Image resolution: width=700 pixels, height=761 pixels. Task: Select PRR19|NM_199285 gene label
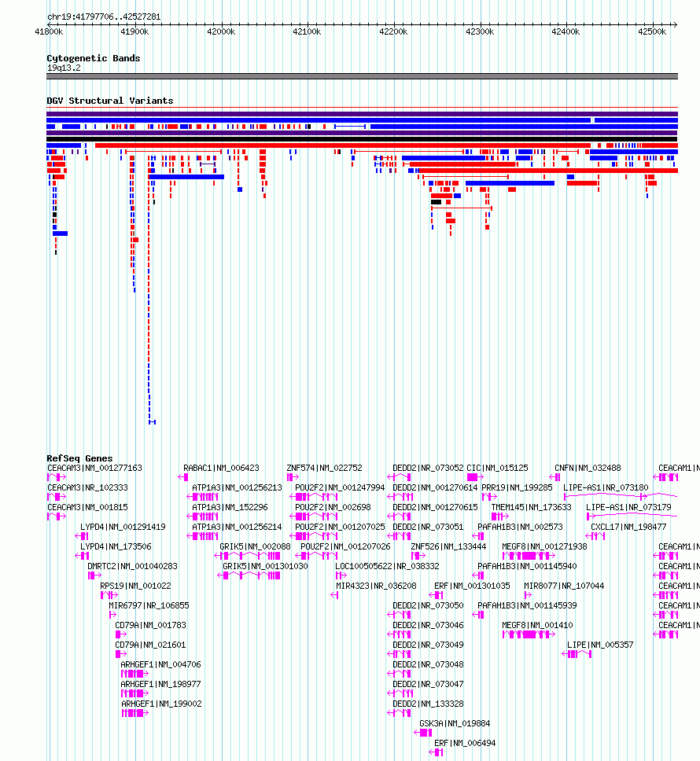tap(517, 487)
